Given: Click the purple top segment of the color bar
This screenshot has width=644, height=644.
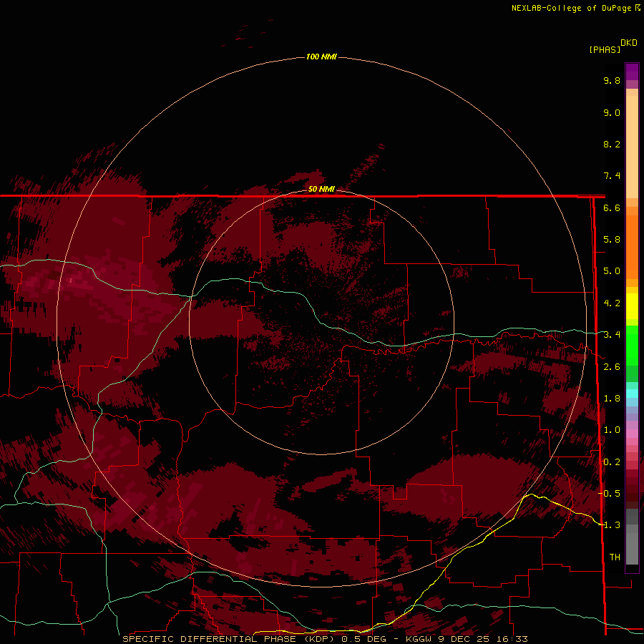Looking at the screenshot, I should 632,72.
